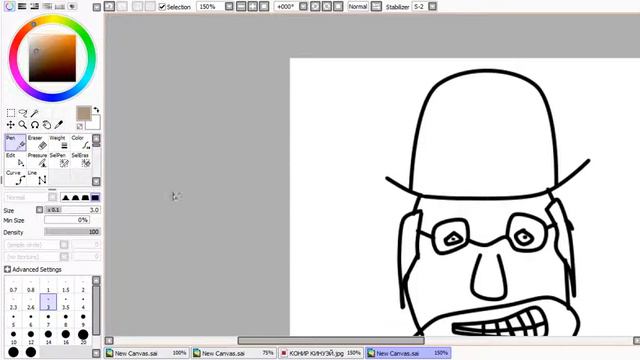Toggle the transparent color button

click(80, 126)
